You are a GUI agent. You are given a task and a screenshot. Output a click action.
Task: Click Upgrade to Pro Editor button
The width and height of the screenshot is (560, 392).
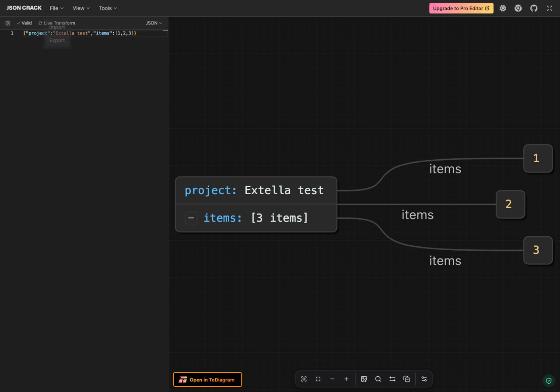pyautogui.click(x=461, y=8)
